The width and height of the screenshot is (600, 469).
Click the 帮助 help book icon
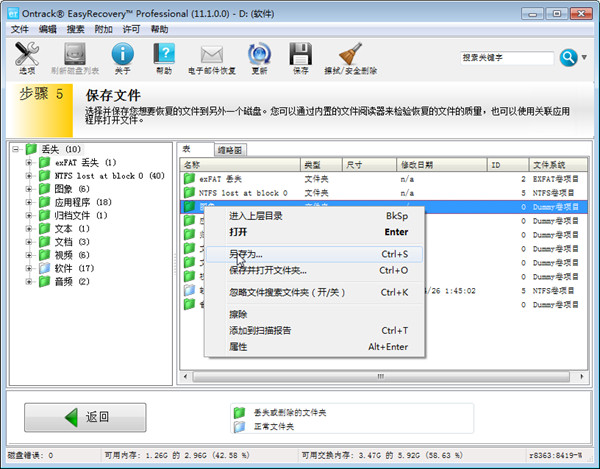164,54
